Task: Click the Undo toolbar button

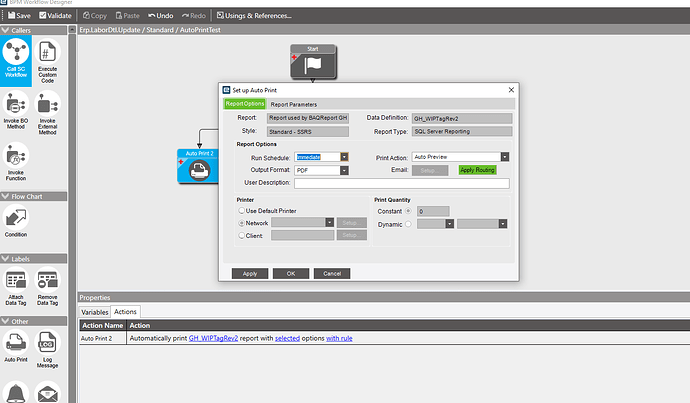Action: [x=161, y=15]
